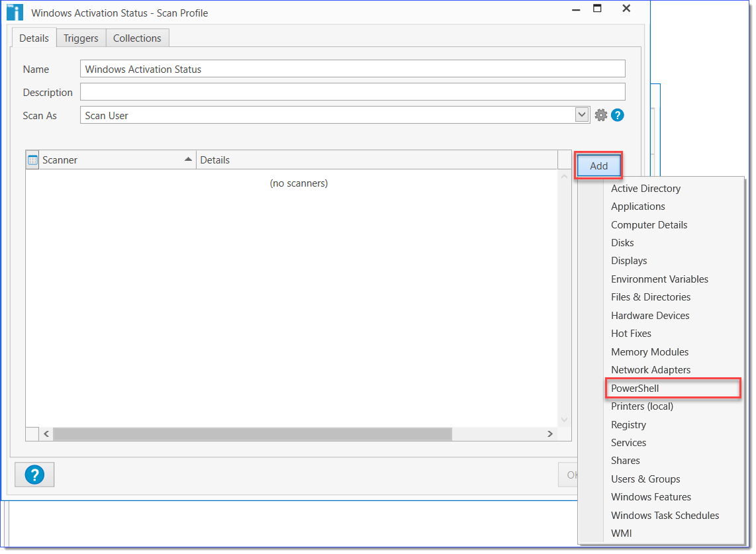Choose Windows Features scanner
756x554 pixels.
point(651,497)
